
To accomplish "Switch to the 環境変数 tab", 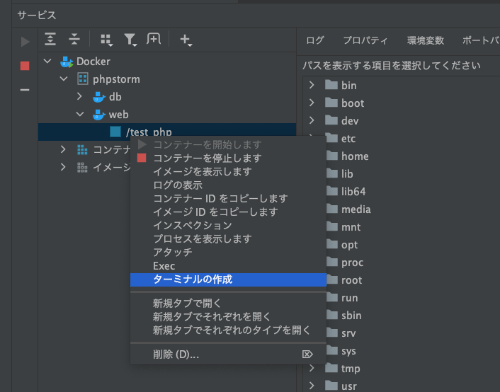I will click(426, 40).
